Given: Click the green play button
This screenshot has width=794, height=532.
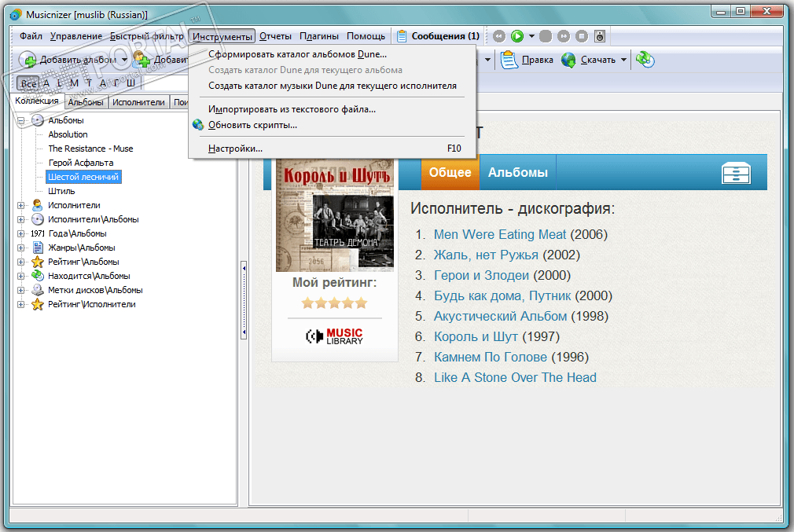Looking at the screenshot, I should (x=517, y=36).
